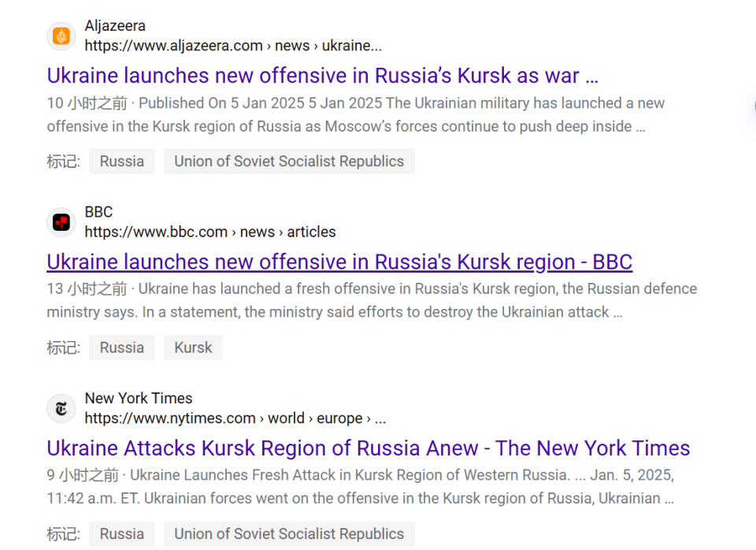Click the BBC site name text
The image size is (756, 550).
[99, 212]
